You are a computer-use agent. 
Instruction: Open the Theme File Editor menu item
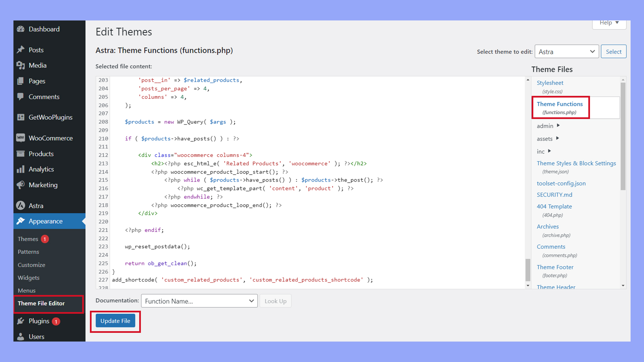[41, 303]
